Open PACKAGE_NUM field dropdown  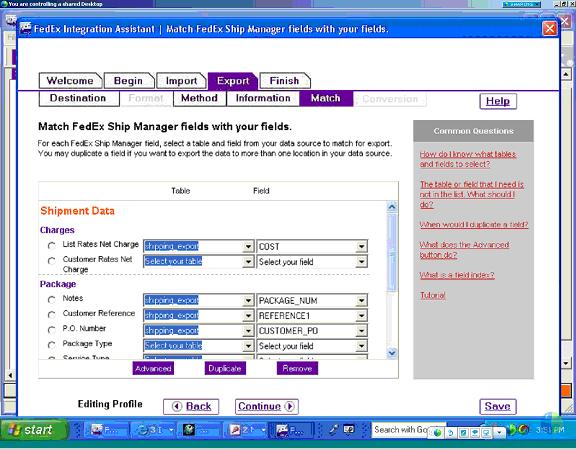(x=361, y=300)
